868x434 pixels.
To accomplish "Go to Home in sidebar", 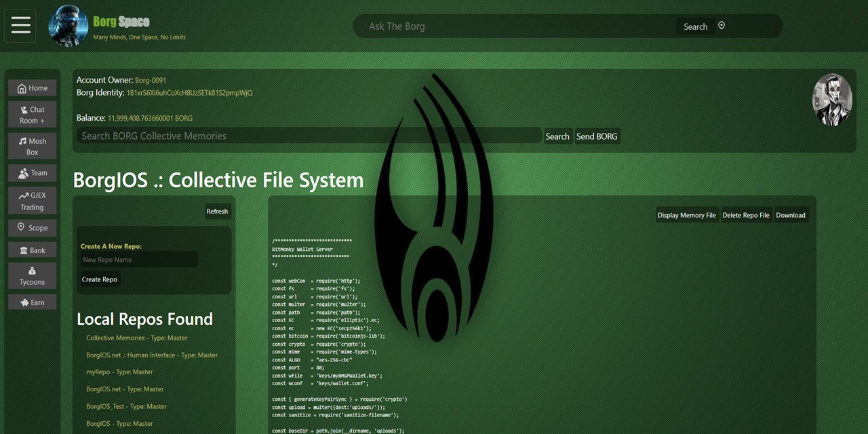I will (33, 88).
